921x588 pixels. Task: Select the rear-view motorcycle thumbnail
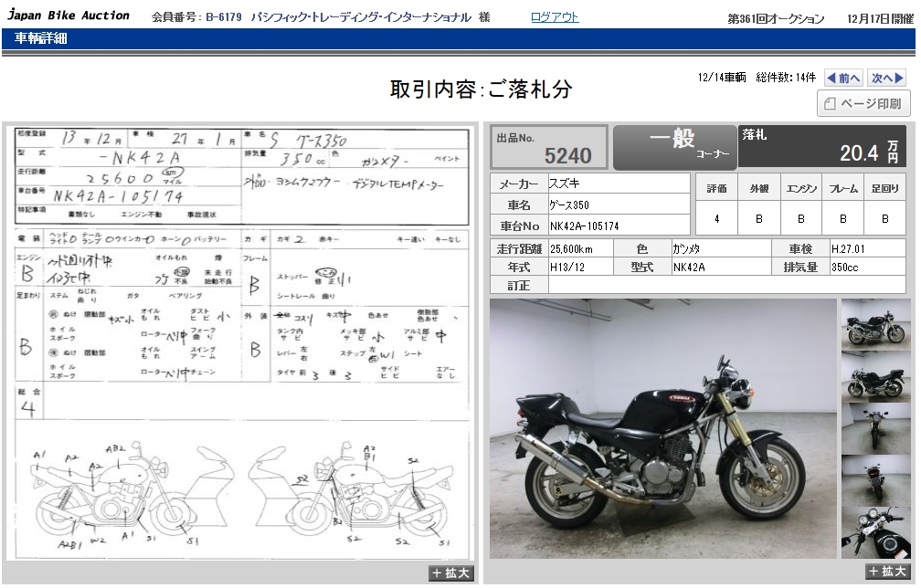[x=875, y=480]
